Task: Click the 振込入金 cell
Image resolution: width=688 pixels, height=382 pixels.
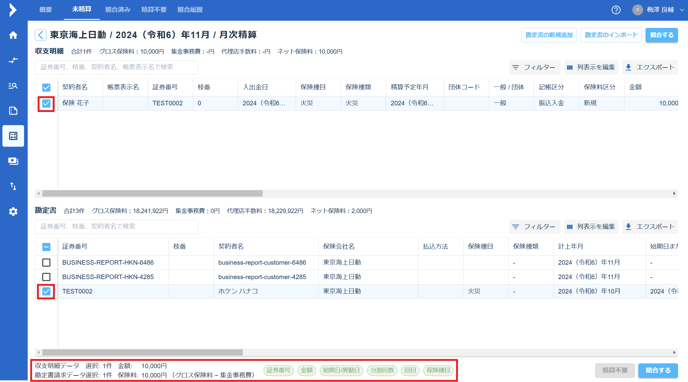Action: point(552,103)
